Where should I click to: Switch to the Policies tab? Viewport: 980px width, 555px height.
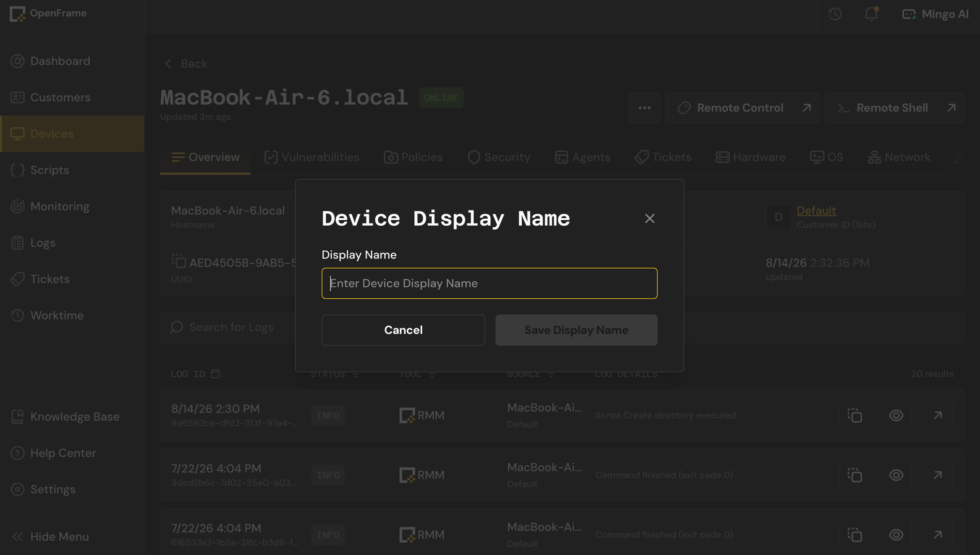tap(413, 158)
